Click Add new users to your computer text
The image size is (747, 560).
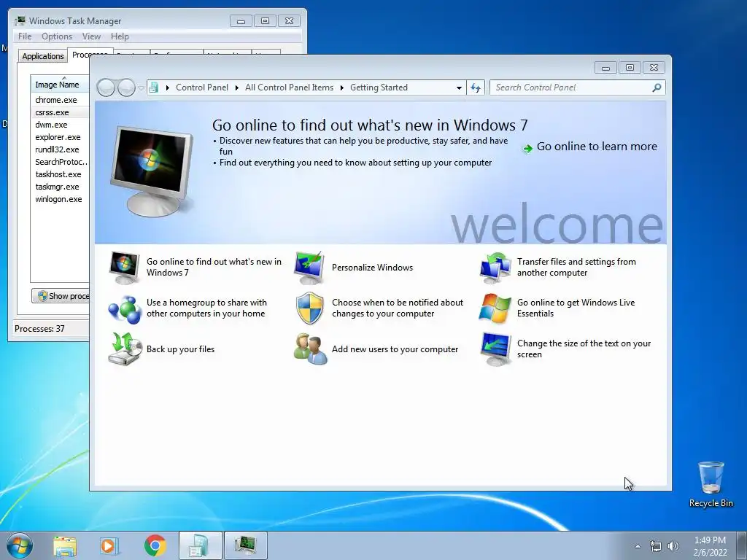click(395, 349)
